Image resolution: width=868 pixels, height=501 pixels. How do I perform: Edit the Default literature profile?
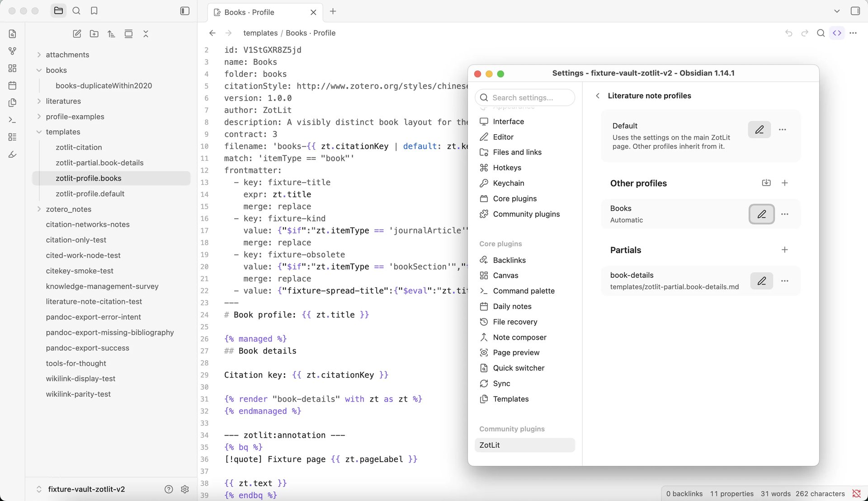point(759,130)
